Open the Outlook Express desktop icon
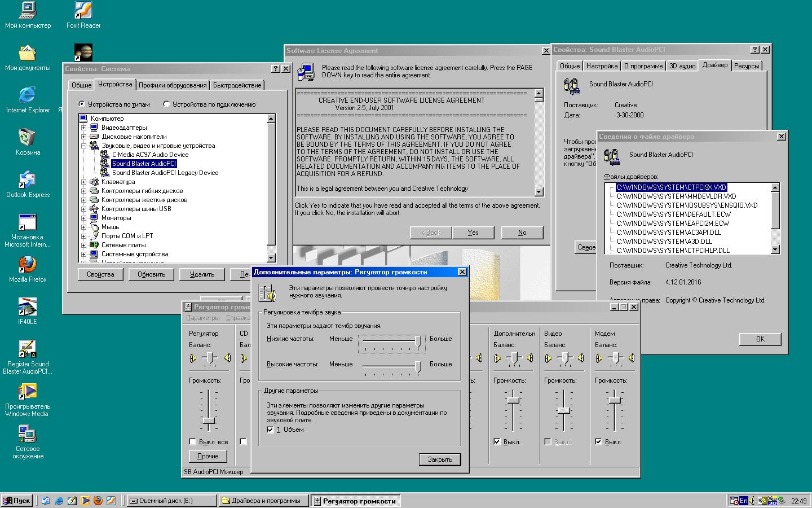Screen dimensions: 812x508 pos(28,180)
